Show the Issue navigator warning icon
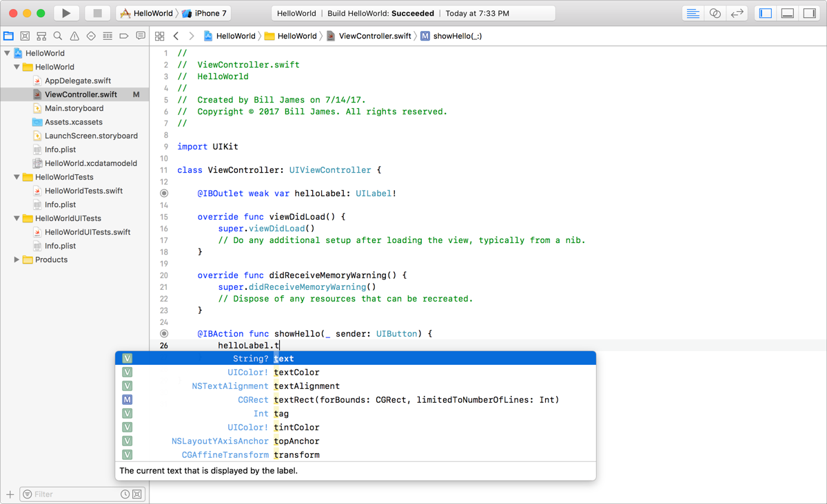Viewport: 827px width, 504px height. point(74,36)
